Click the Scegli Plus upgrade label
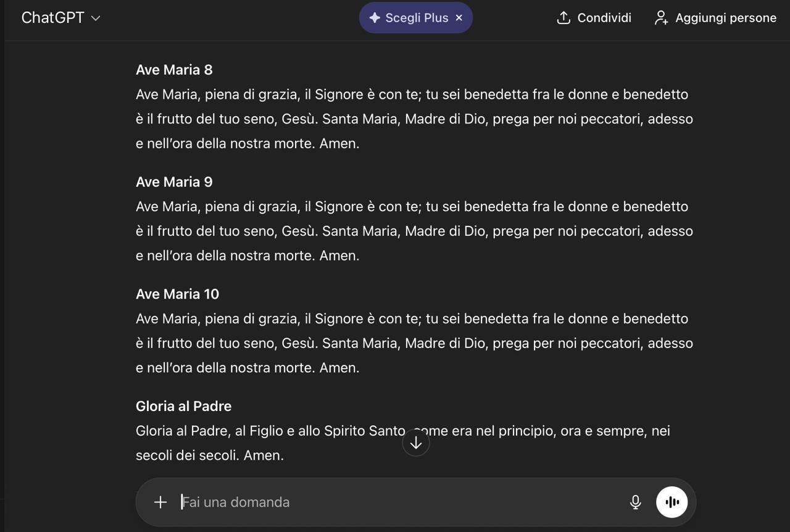This screenshot has width=790, height=532. coord(417,18)
